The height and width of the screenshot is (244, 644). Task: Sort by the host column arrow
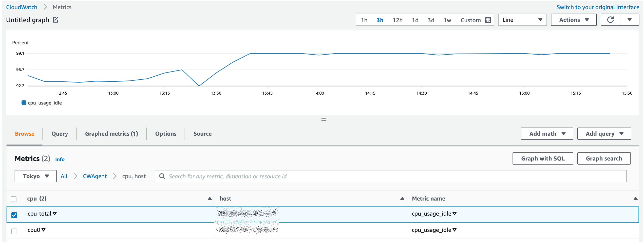point(402,199)
